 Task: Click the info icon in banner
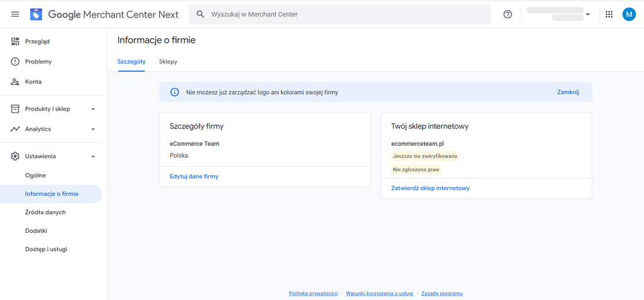(x=175, y=92)
